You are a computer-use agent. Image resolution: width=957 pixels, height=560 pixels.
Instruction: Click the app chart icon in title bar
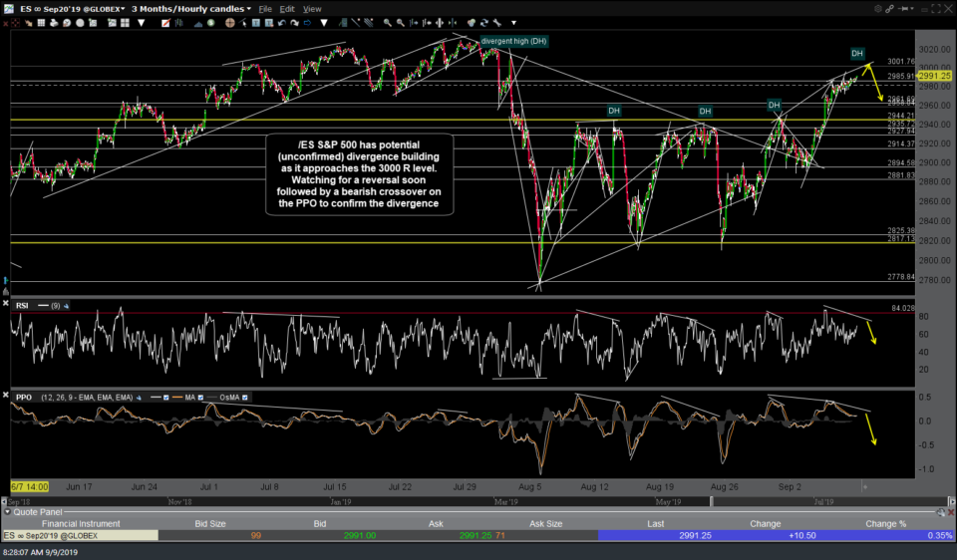click(8, 9)
